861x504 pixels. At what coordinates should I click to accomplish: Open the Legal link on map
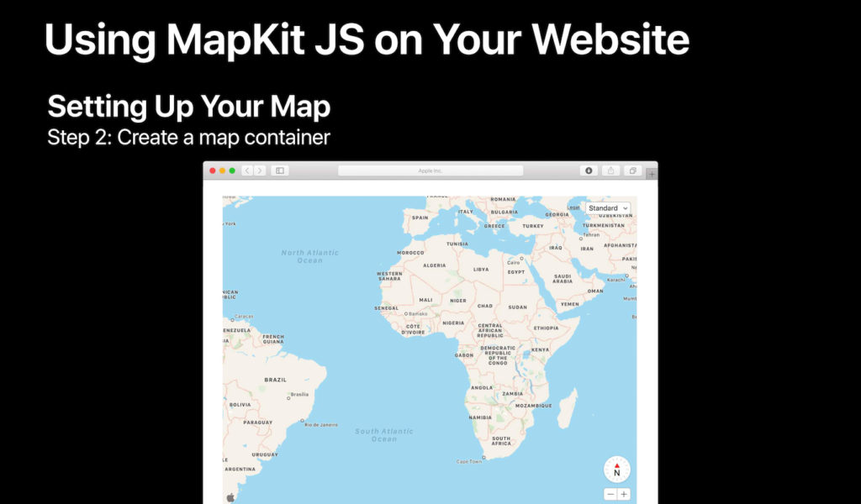pyautogui.click(x=574, y=207)
